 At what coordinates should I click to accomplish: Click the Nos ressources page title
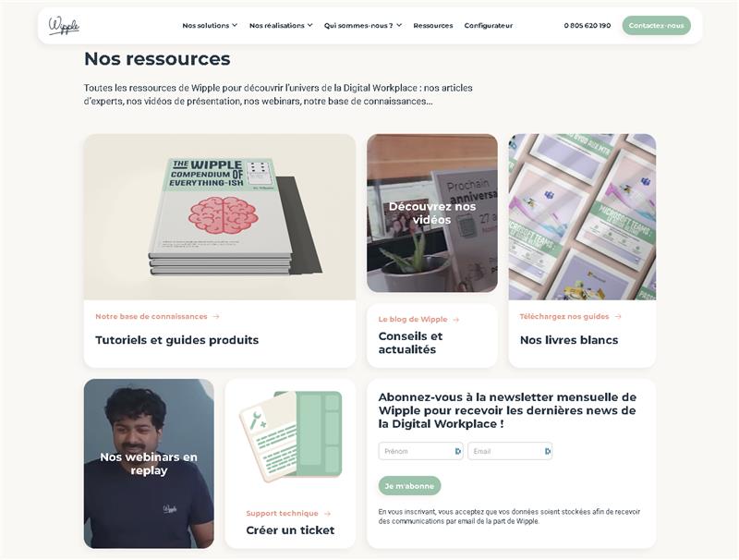[157, 59]
